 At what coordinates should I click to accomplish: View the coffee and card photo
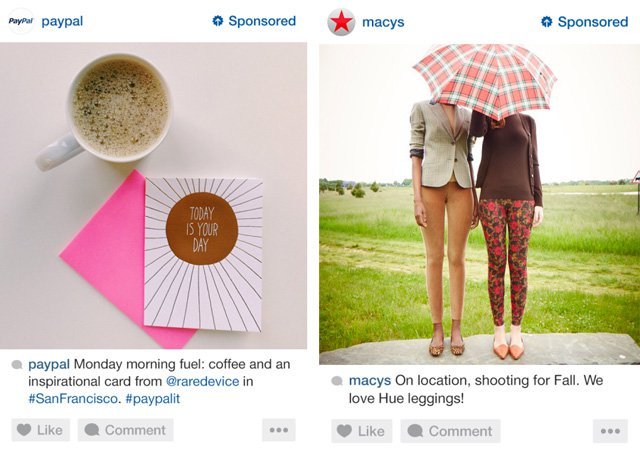click(x=153, y=196)
